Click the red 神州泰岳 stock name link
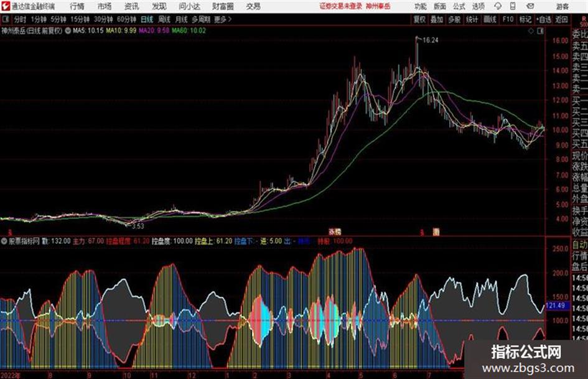 [x=378, y=6]
